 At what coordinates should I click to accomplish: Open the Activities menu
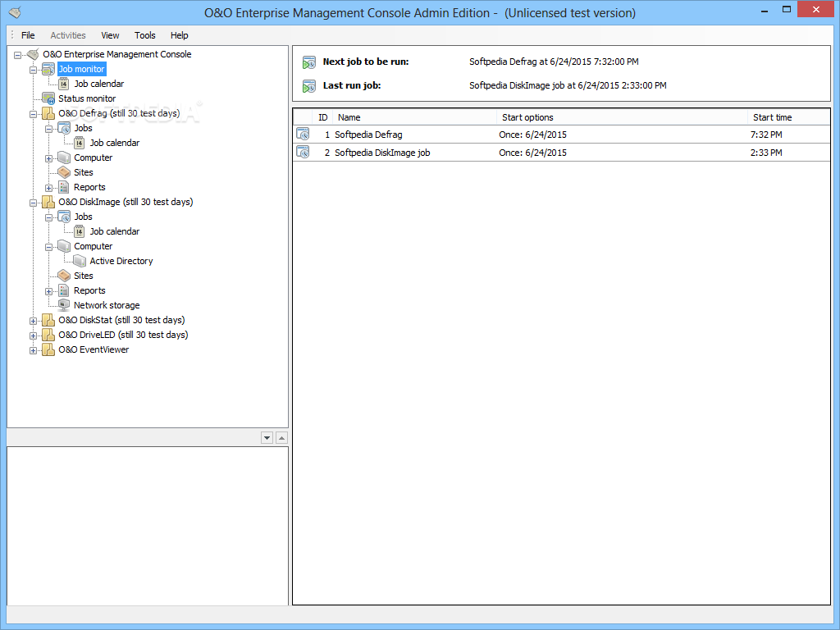tap(68, 35)
